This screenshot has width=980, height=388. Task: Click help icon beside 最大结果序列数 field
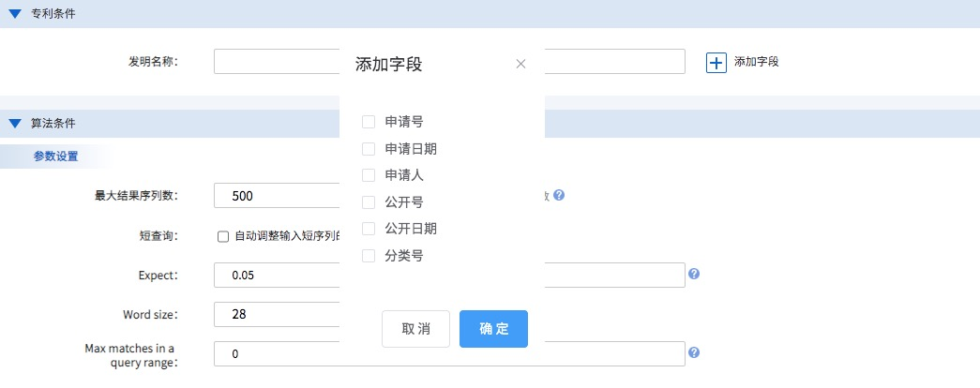(x=559, y=195)
